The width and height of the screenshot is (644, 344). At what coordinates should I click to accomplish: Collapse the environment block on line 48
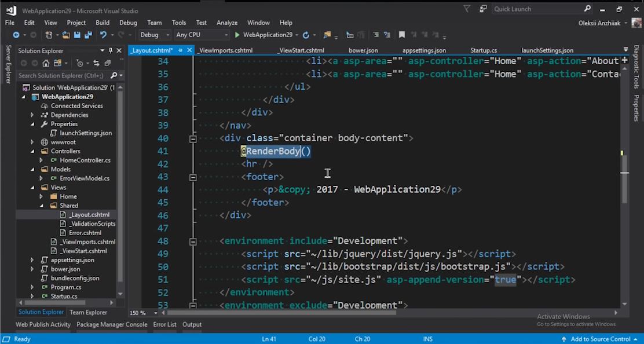coord(193,242)
